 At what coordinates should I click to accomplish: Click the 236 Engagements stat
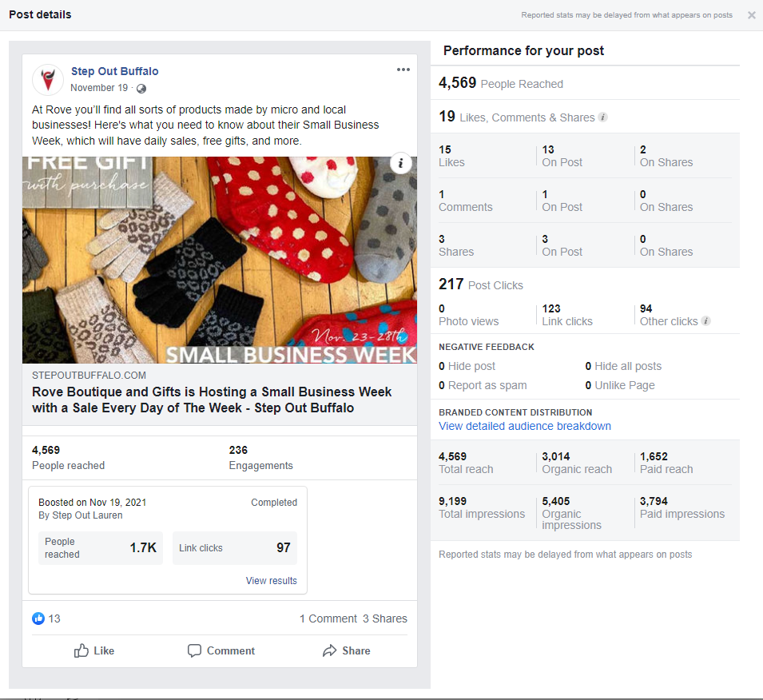click(x=260, y=458)
